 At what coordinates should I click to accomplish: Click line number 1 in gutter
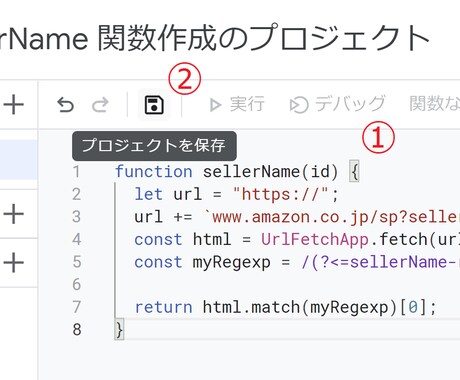[x=77, y=172]
